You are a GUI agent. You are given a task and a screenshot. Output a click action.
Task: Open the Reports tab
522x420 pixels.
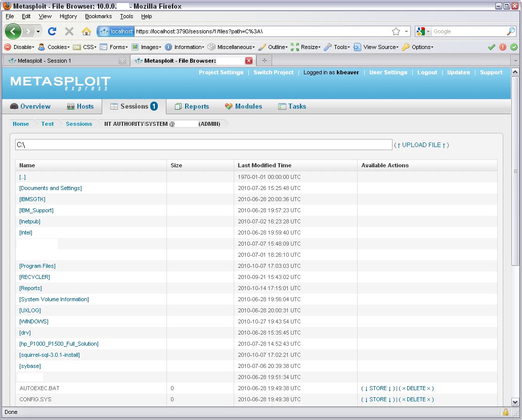tap(192, 107)
